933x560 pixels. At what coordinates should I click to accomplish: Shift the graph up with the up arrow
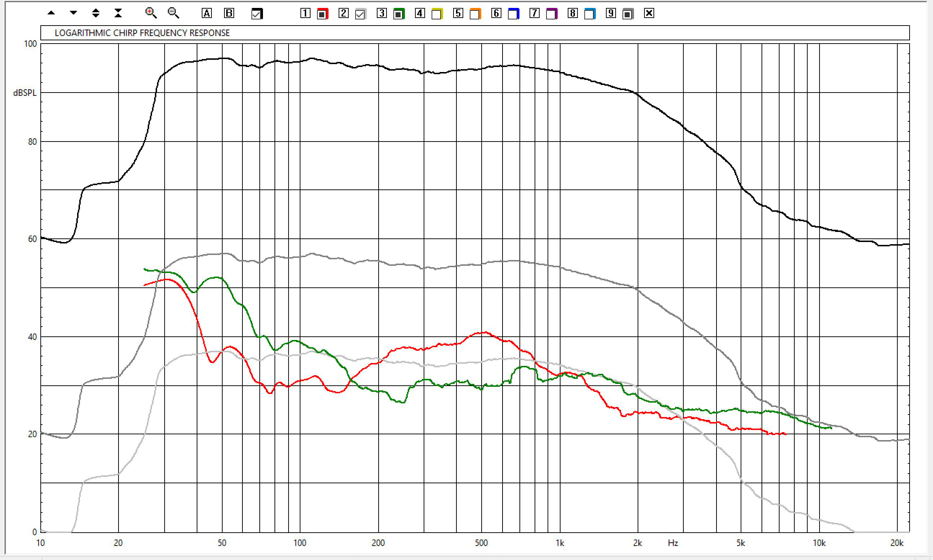point(51,13)
